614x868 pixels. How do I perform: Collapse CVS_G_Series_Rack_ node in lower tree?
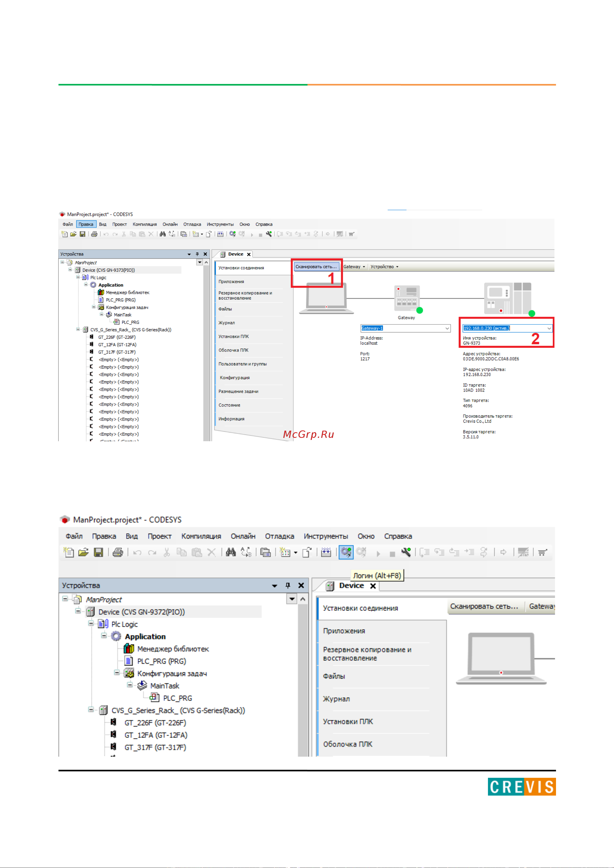pos(91,709)
